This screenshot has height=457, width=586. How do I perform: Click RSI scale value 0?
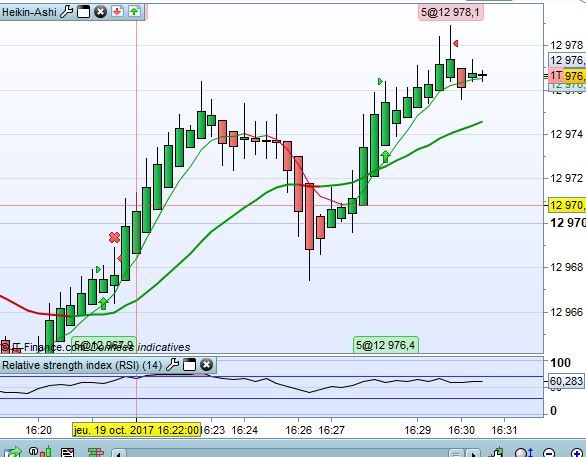(x=553, y=411)
